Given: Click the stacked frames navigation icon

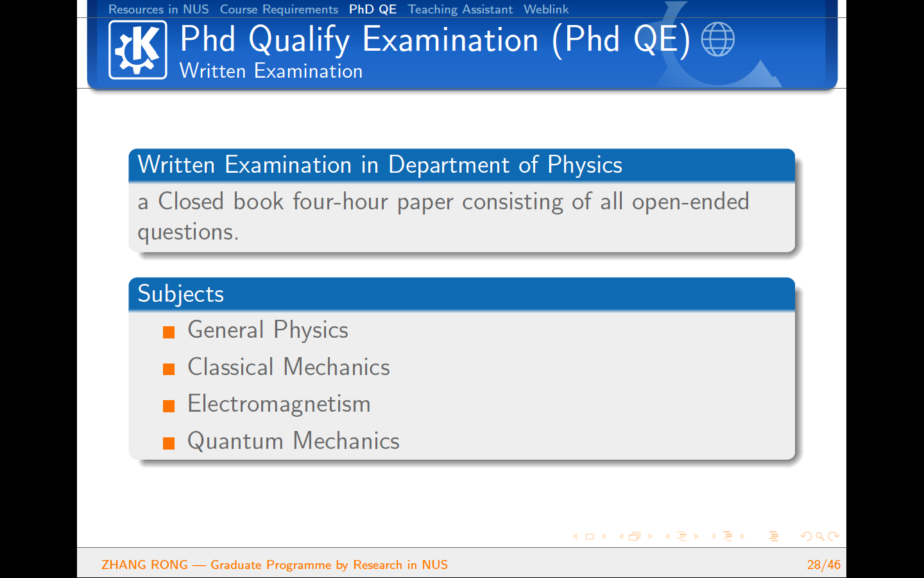Looking at the screenshot, I should [x=635, y=536].
